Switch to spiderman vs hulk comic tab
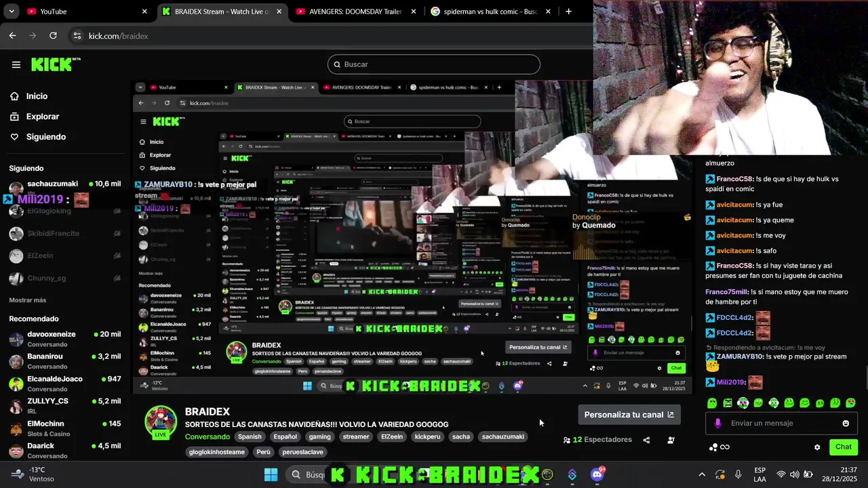This screenshot has height=488, width=868. pyautogui.click(x=490, y=12)
